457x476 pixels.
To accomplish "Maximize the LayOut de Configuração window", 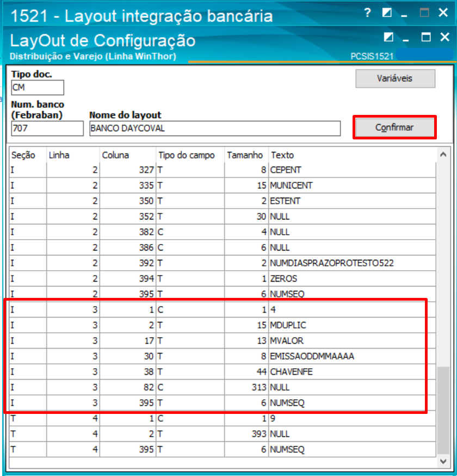I will (x=426, y=37).
